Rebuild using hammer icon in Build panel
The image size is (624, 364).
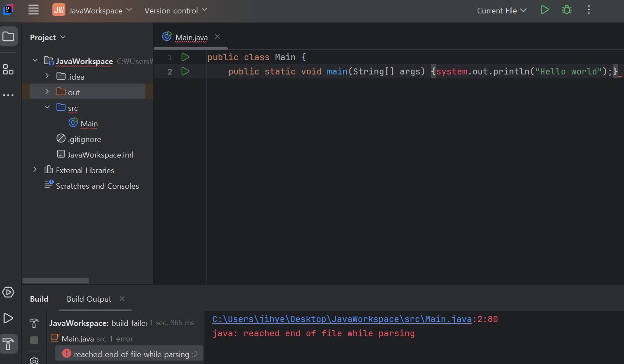tap(34, 323)
